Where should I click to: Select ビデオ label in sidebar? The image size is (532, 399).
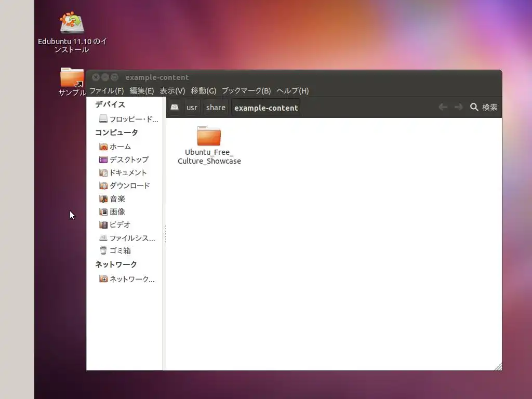pyautogui.click(x=120, y=224)
